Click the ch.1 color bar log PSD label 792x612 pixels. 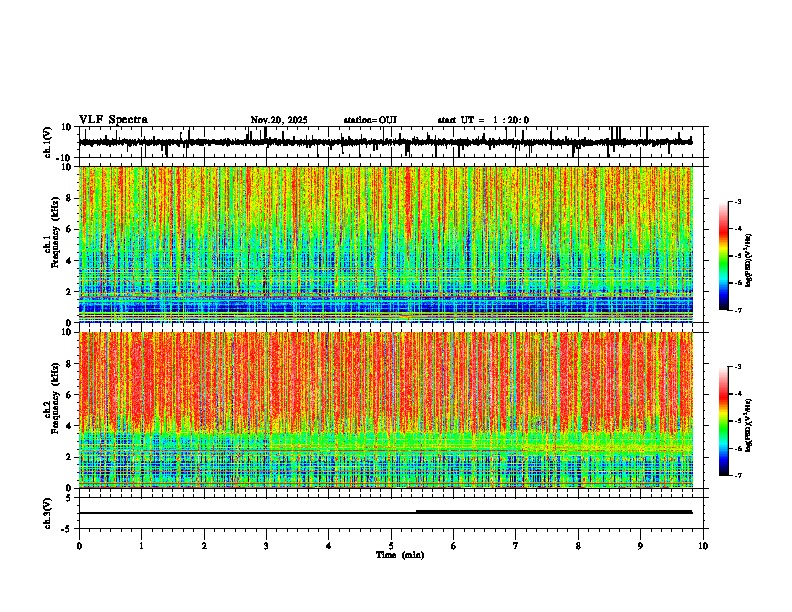pos(749,260)
